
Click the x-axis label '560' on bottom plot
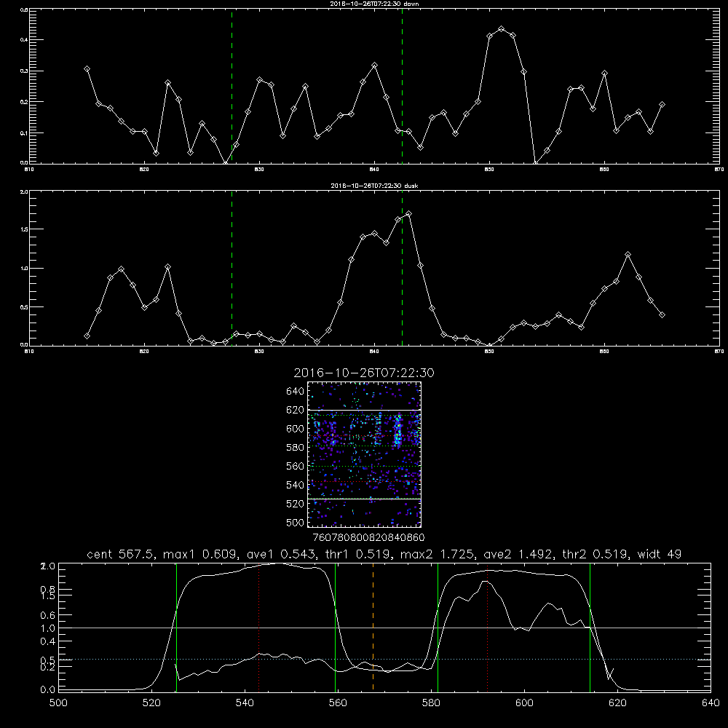tap(338, 703)
